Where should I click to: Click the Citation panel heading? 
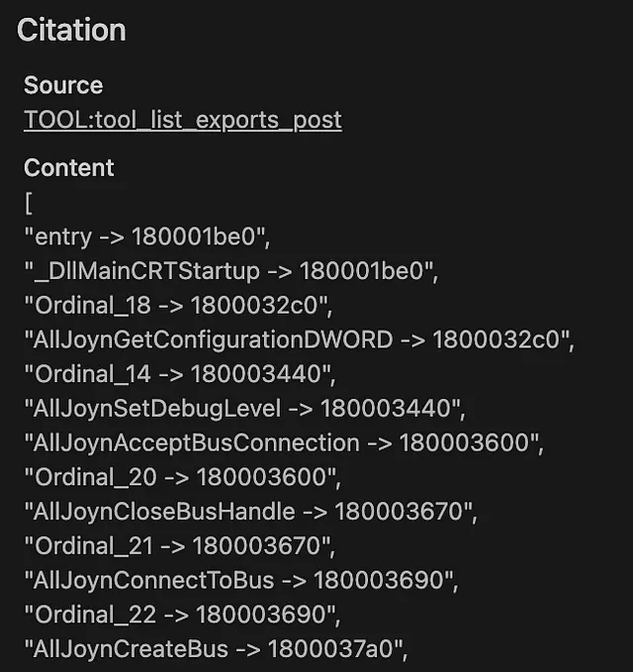coord(71,31)
